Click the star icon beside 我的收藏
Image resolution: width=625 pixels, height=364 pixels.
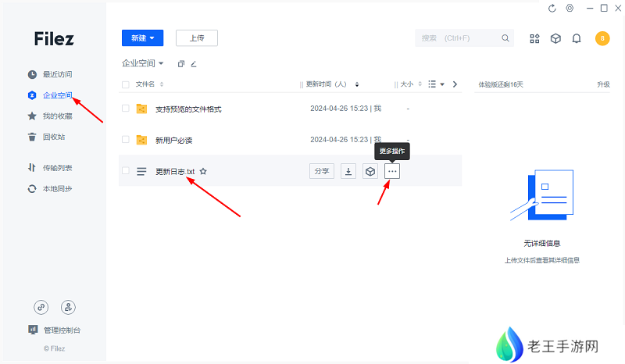32,116
